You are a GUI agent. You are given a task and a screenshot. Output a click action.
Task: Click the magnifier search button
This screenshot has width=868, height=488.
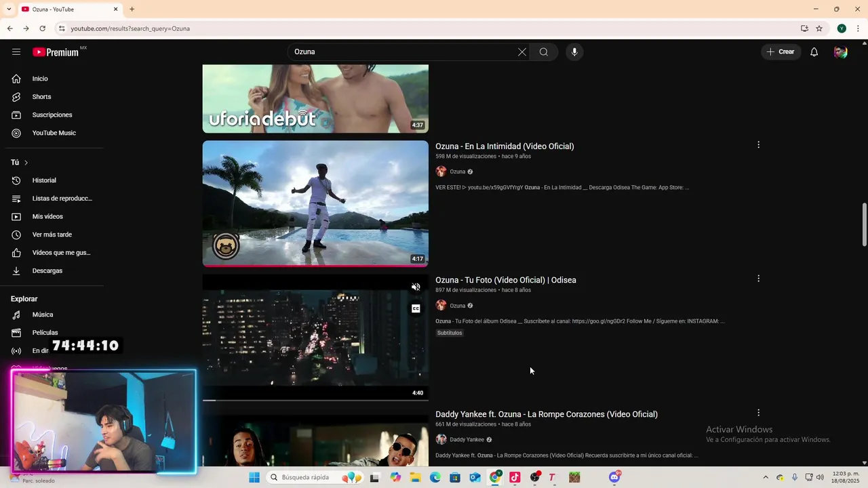pos(544,52)
